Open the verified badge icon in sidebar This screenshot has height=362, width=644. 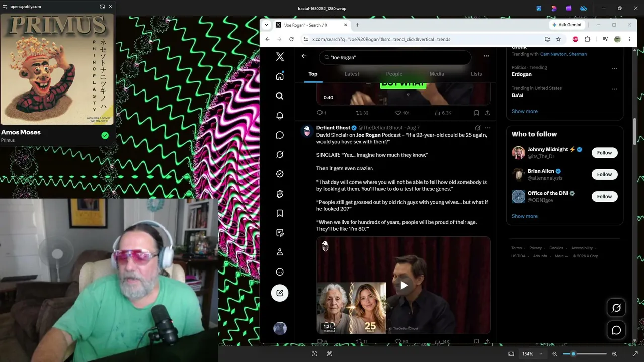[280, 174]
